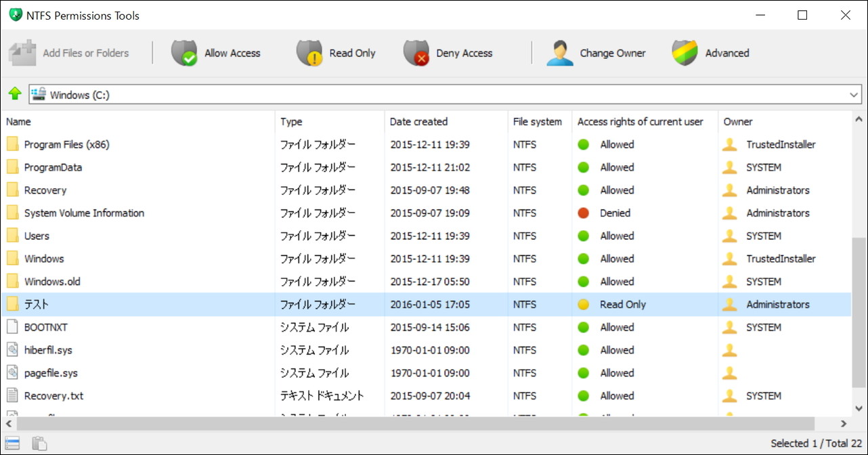Open the Change Owner tool icon
The height and width of the screenshot is (455, 868).
pos(559,52)
